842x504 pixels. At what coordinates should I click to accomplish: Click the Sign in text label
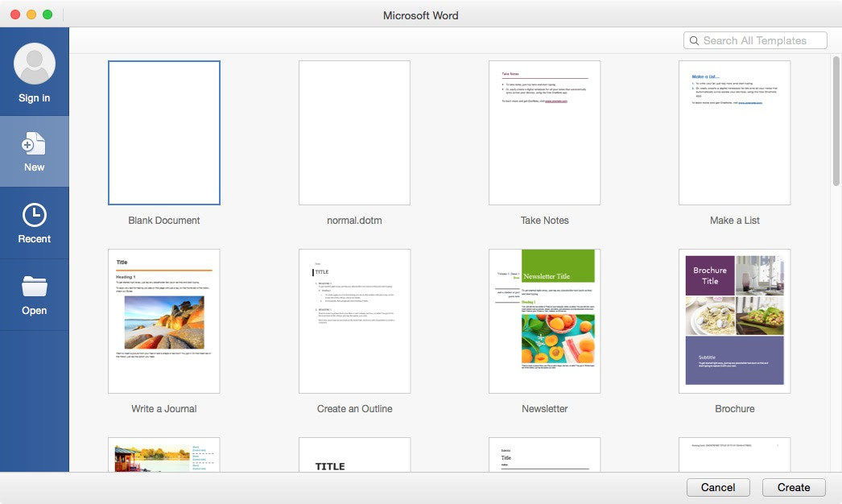click(x=35, y=97)
